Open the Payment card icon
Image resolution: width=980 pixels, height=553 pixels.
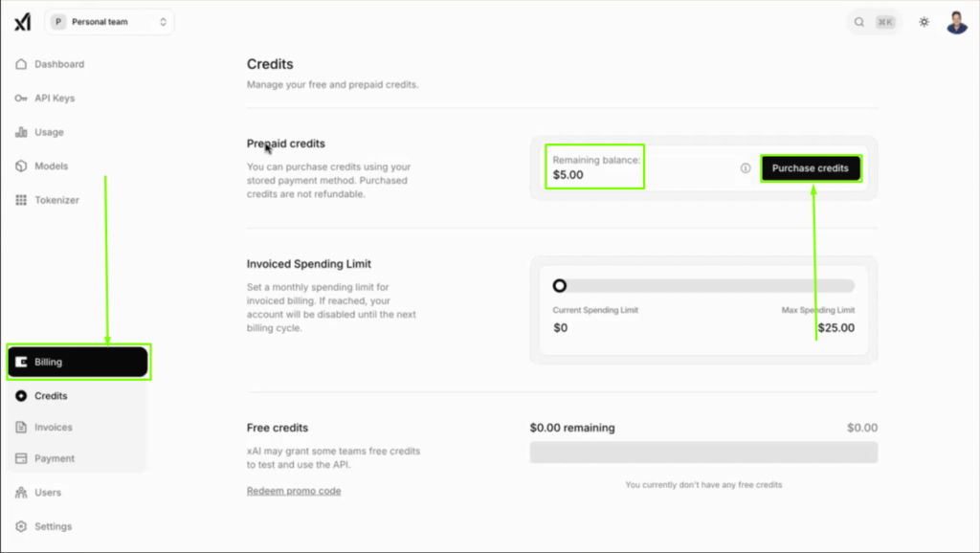21,458
